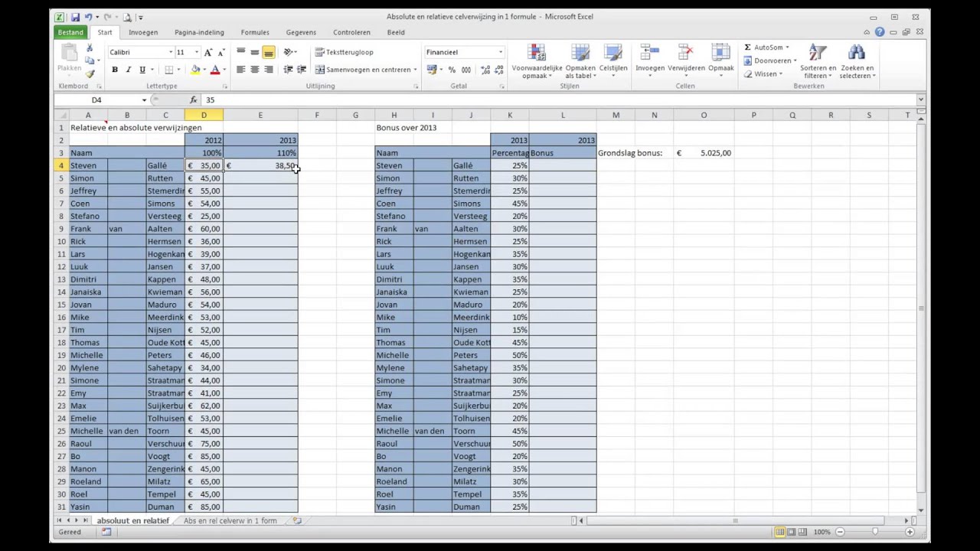Open the font size 11 dropdown
The width and height of the screenshot is (980, 551).
click(196, 52)
